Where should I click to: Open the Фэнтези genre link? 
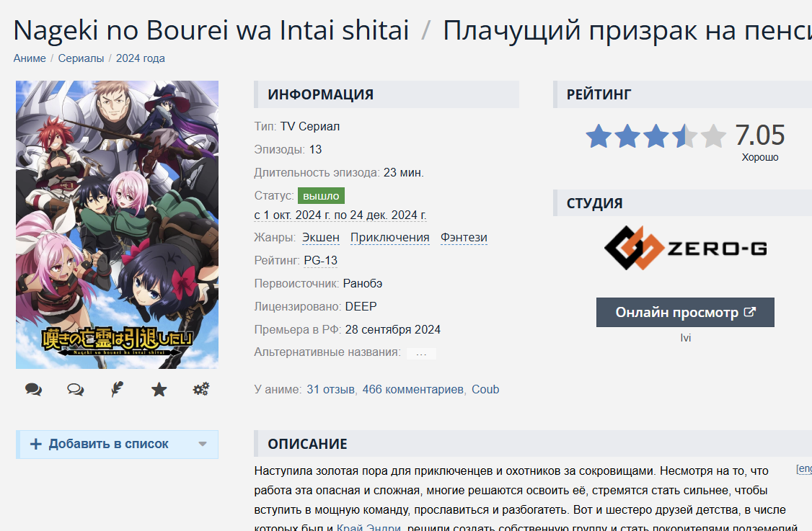[x=464, y=238]
